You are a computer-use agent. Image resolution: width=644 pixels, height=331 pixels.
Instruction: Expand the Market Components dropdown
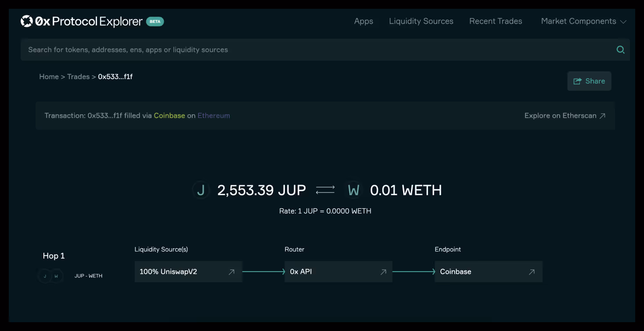click(583, 21)
